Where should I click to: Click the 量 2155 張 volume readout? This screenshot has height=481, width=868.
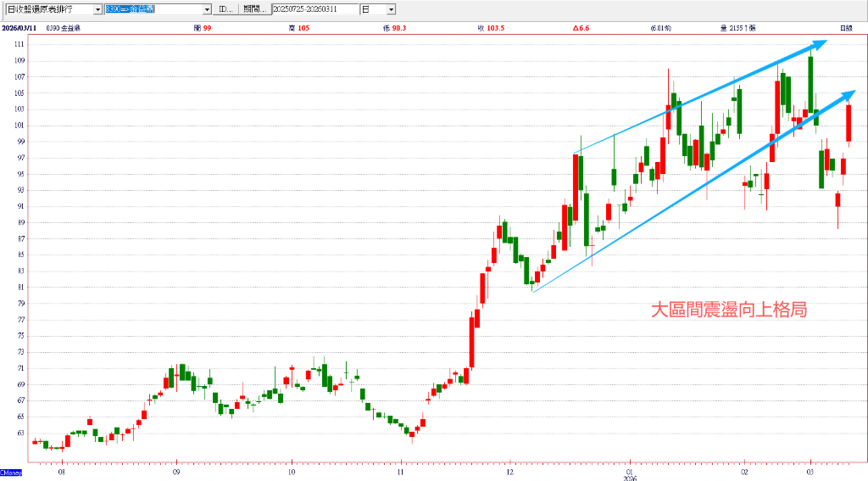737,28
